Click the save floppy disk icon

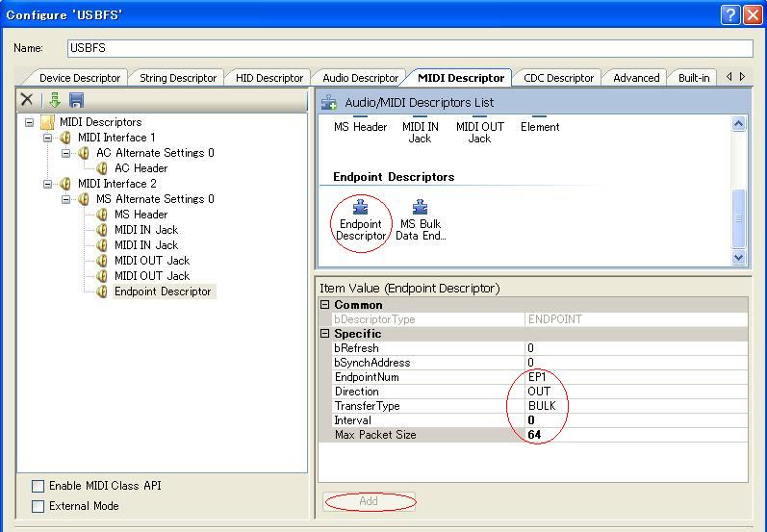[x=76, y=100]
